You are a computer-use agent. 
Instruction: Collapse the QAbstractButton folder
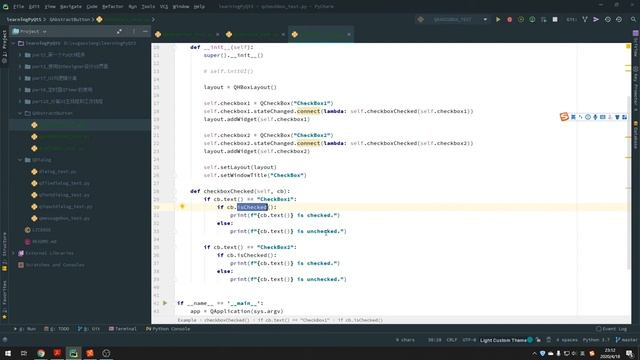point(20,113)
